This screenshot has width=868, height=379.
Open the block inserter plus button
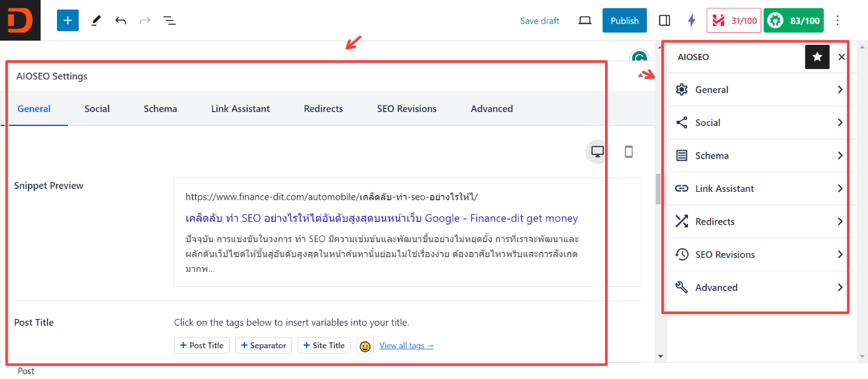(68, 21)
